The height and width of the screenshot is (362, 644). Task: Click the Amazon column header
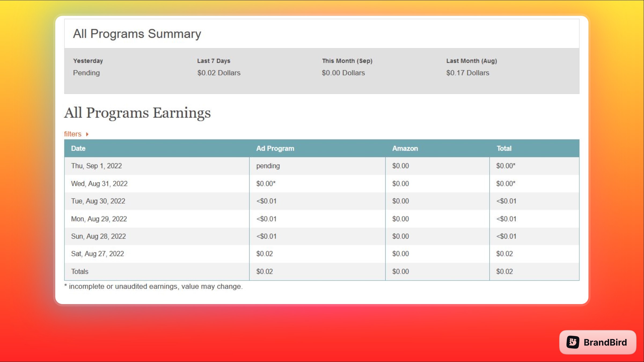click(x=405, y=148)
